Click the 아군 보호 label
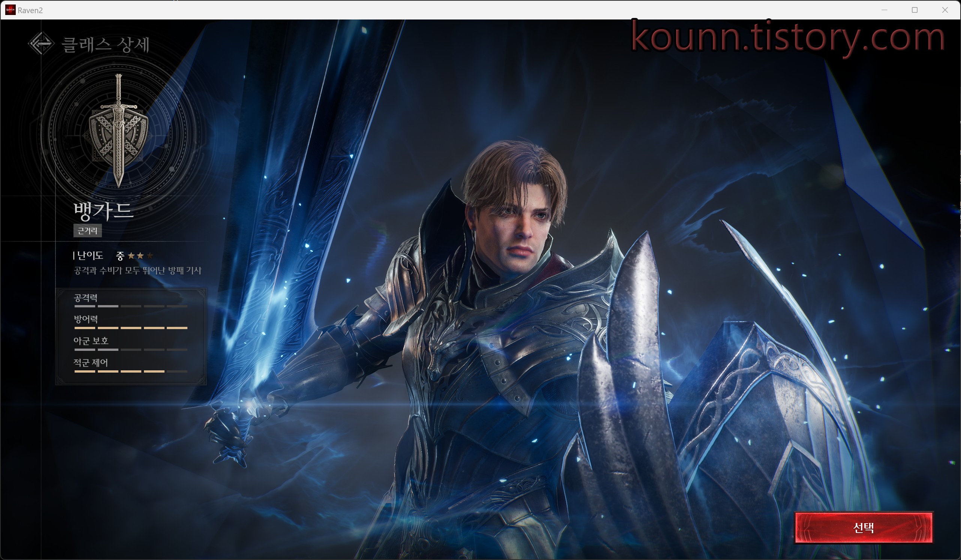The width and height of the screenshot is (961, 560). [x=91, y=341]
